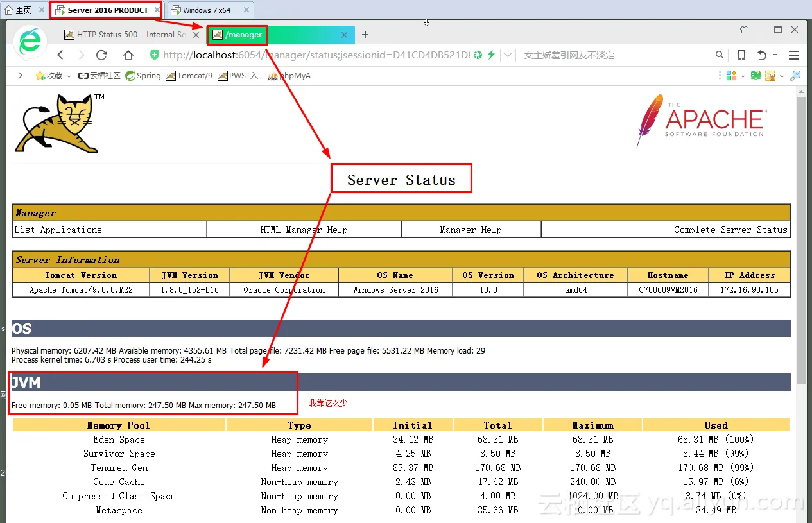Open the hamburger main menu
Screen dimensions: 812x523
pos(794,55)
